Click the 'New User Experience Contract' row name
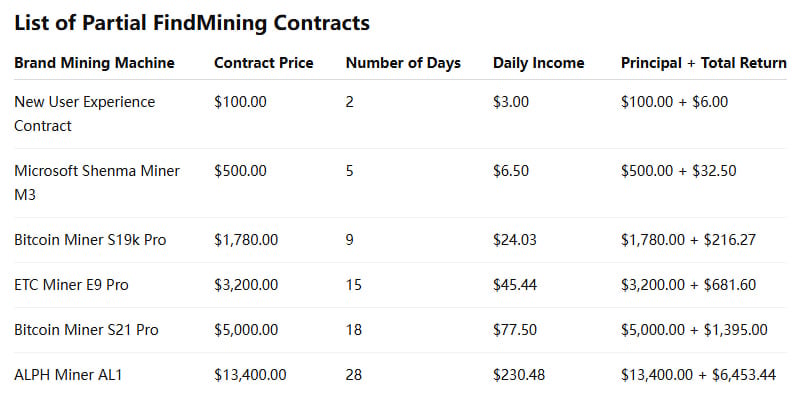 (85, 114)
